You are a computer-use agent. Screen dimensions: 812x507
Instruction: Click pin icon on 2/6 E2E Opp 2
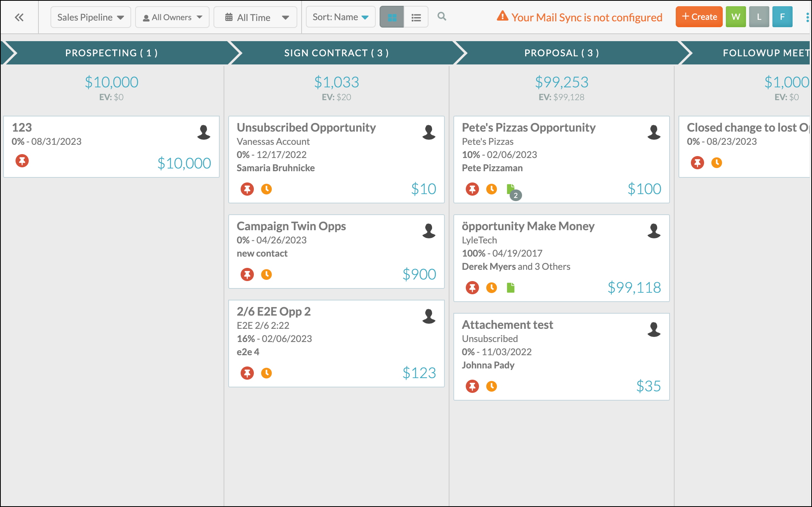tap(247, 373)
